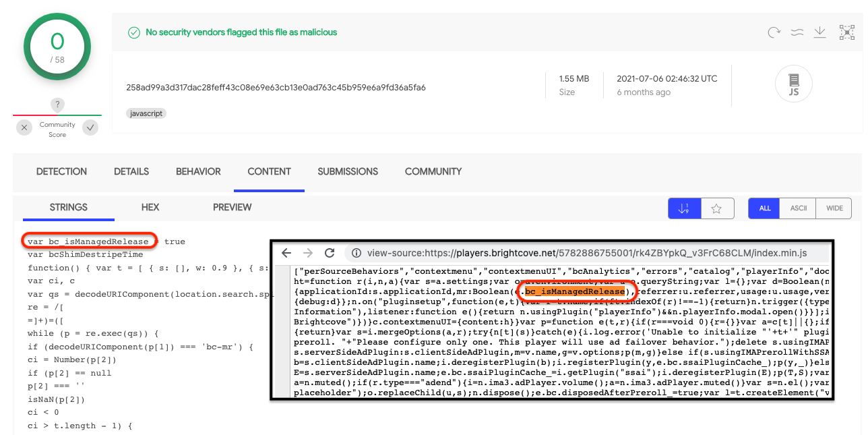The height and width of the screenshot is (435, 868).
Task: Click the file SHA-256 hash text
Action: pos(276,88)
